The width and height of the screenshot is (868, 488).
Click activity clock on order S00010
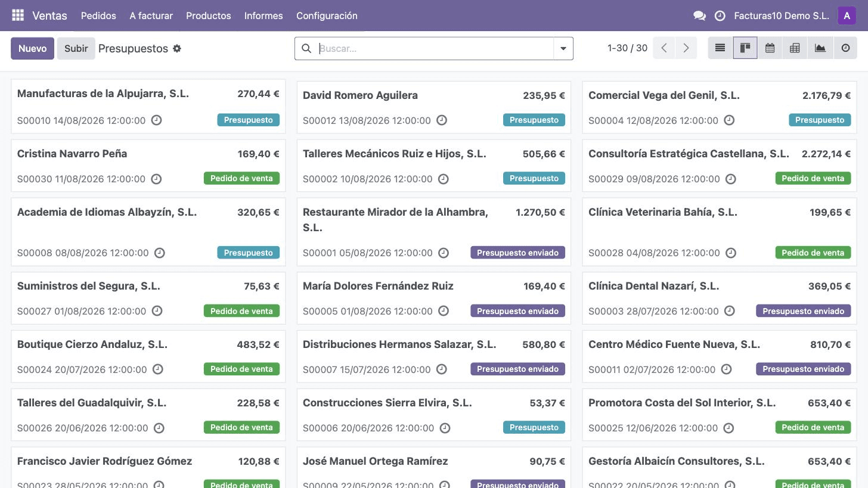[156, 120]
